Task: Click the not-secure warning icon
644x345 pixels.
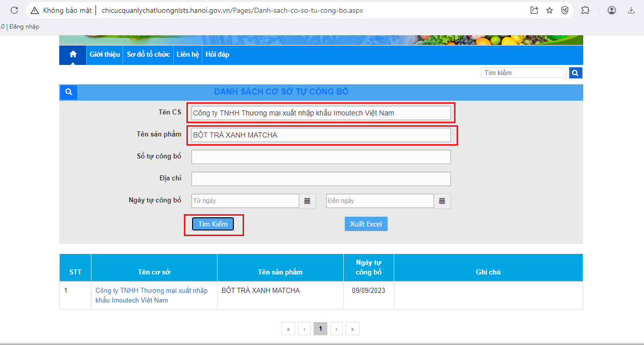Action: click(x=35, y=10)
